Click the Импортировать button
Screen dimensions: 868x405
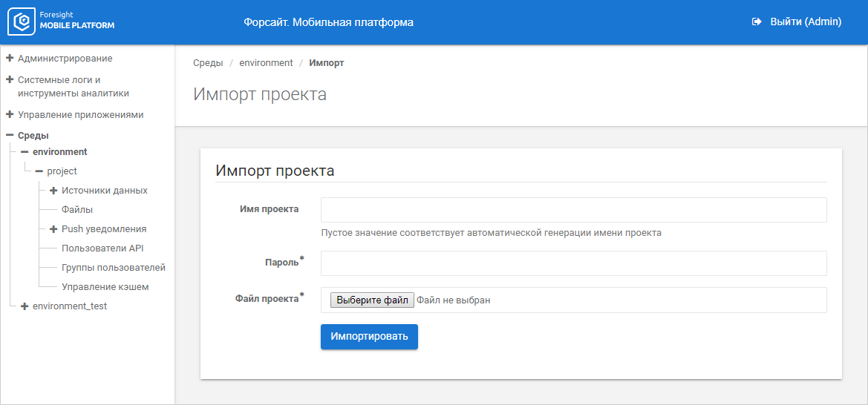point(369,337)
